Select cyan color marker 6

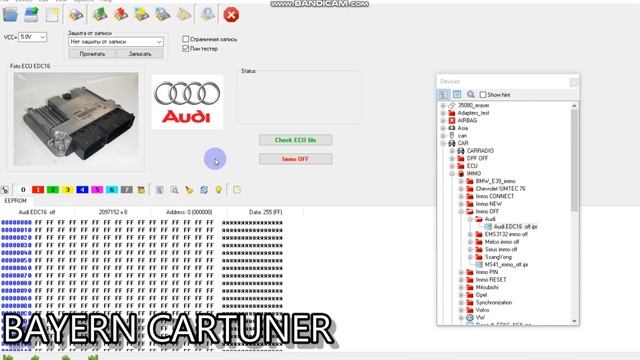[112, 190]
